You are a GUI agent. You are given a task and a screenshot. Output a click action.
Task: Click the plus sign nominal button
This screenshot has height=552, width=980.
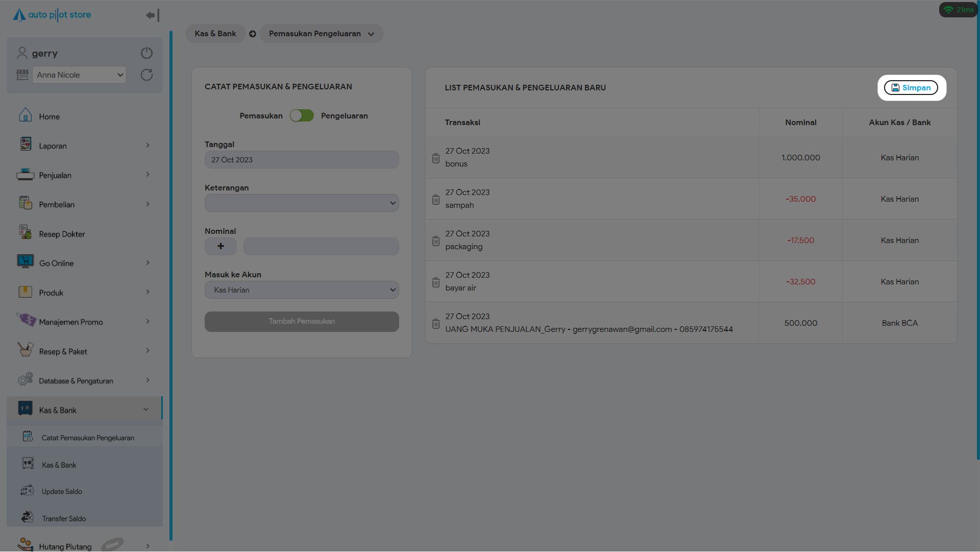[220, 246]
